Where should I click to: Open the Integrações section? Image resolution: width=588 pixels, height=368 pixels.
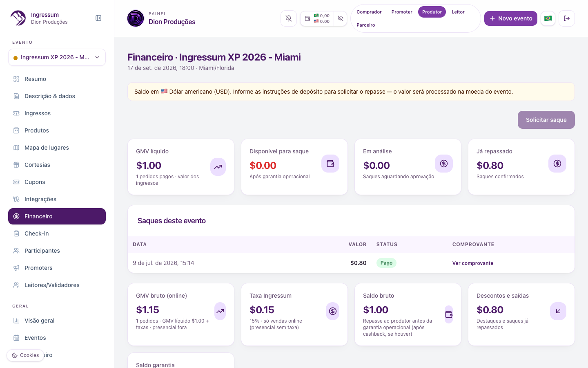click(57, 199)
